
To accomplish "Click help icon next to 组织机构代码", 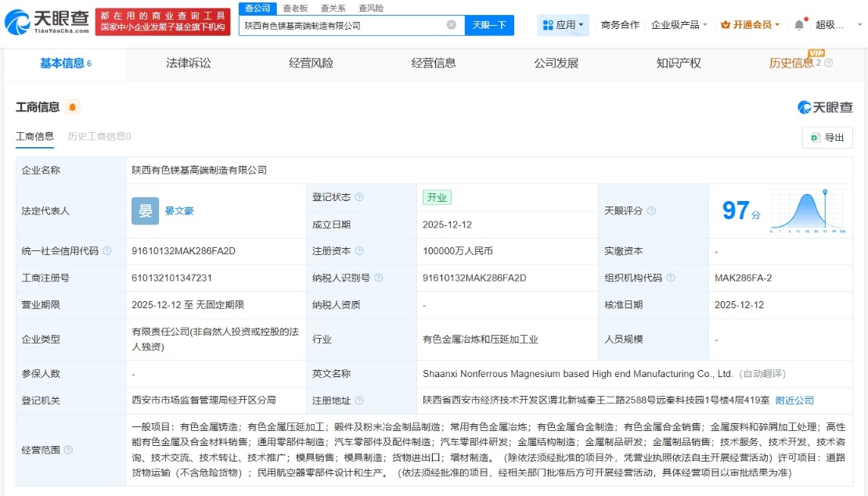I will (671, 278).
